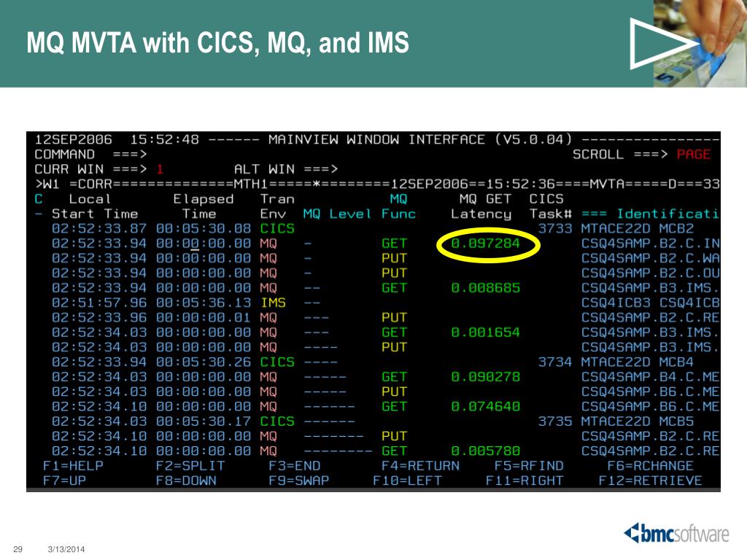Screen dimensions: 747x560
Task: Click identification CSQ4SAMP.B4.C.ME
Action: point(650,377)
